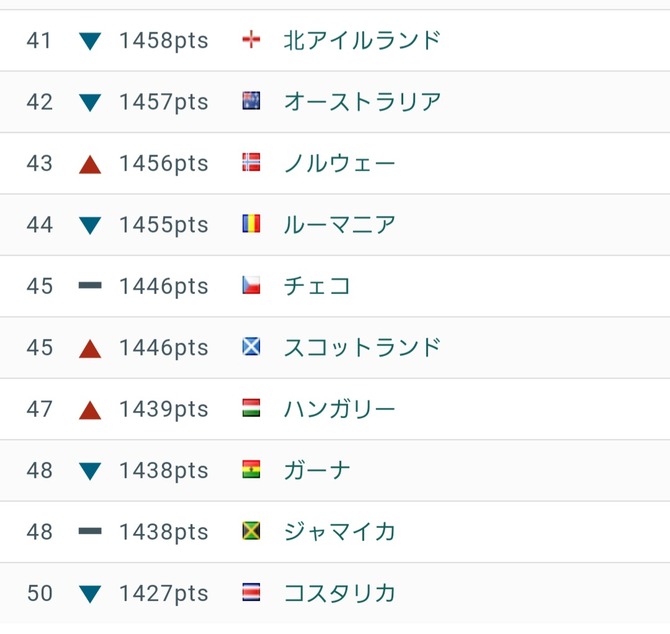Click the Northern Ireland flag icon
670x634 pixels.
[251, 40]
